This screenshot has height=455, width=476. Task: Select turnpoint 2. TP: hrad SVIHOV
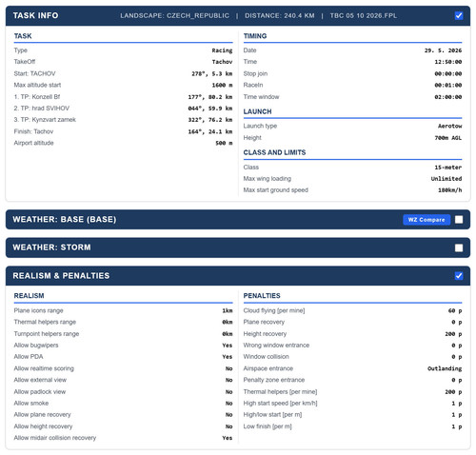(42, 109)
